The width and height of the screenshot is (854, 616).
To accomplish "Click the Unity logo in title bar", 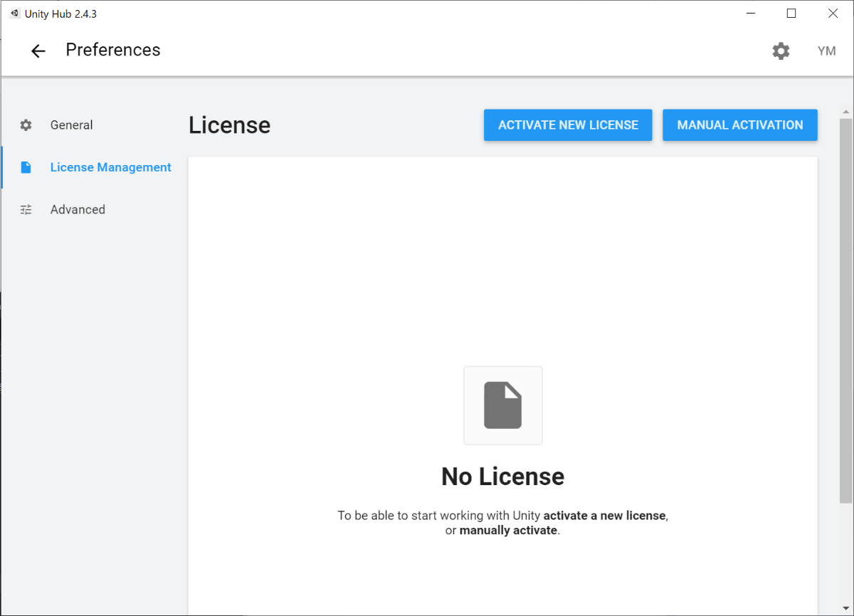I will [15, 14].
